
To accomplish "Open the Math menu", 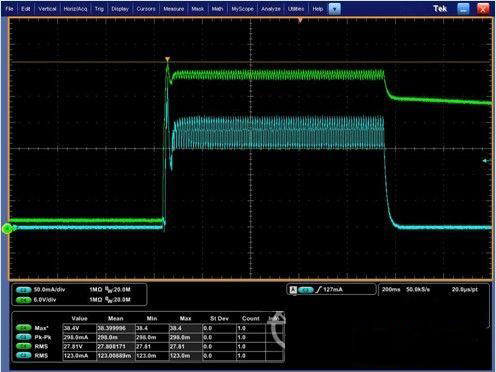I will tap(217, 9).
